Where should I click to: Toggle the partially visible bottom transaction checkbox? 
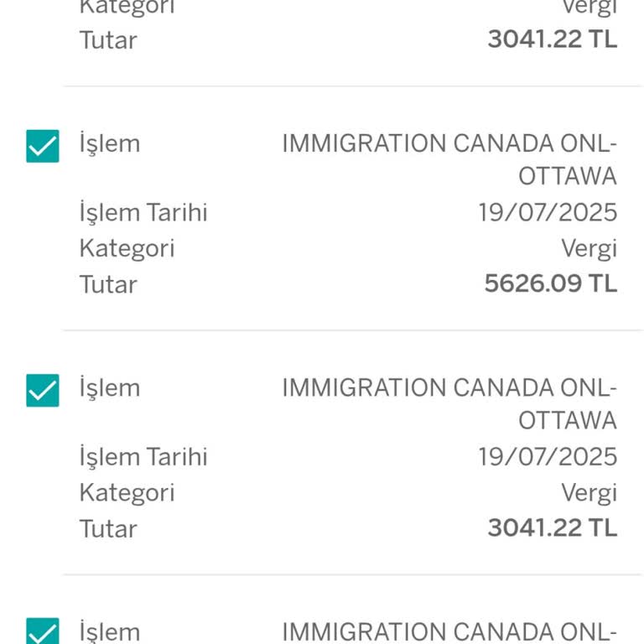pos(43,633)
